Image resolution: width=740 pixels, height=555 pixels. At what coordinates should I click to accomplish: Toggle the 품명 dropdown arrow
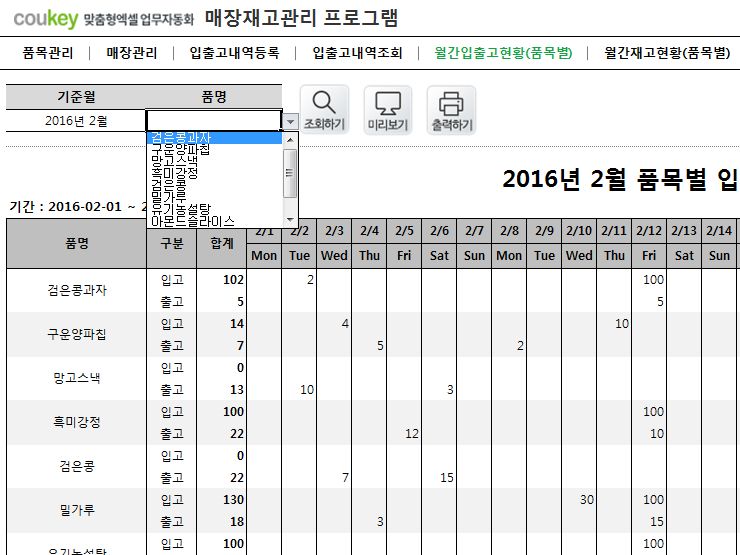[290, 122]
